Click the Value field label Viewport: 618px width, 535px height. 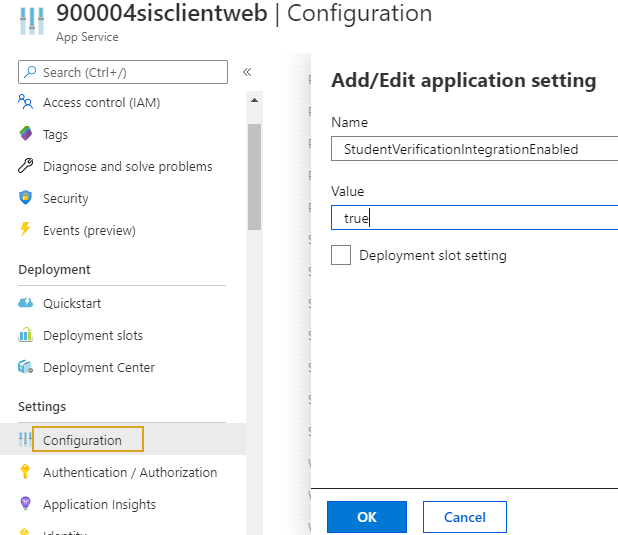[348, 191]
